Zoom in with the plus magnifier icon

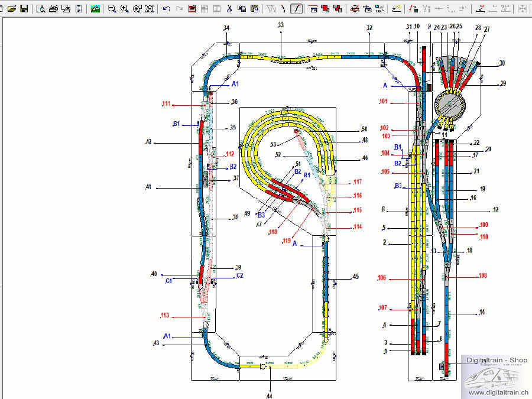(124, 9)
